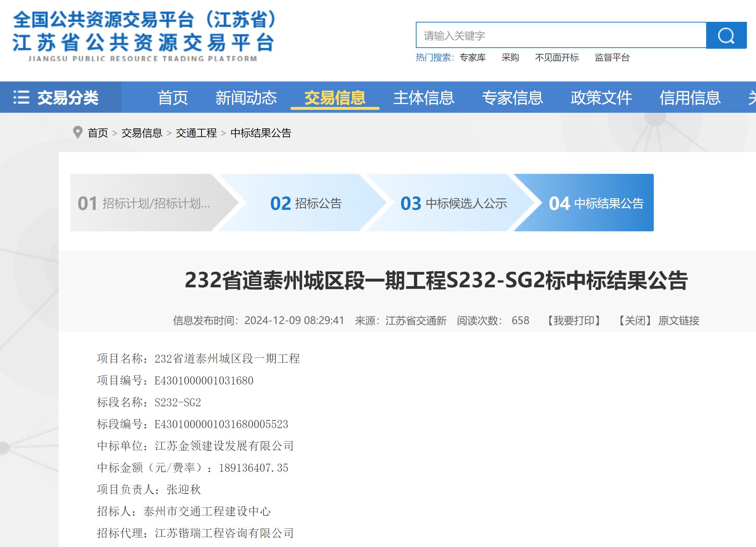
Task: Open the 交易分类 category menu
Action: tap(61, 97)
